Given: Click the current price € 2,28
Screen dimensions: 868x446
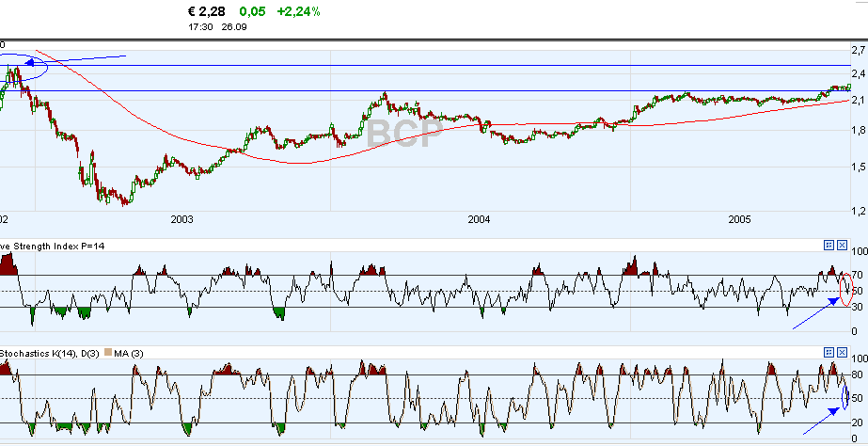Looking at the screenshot, I should coord(208,11).
